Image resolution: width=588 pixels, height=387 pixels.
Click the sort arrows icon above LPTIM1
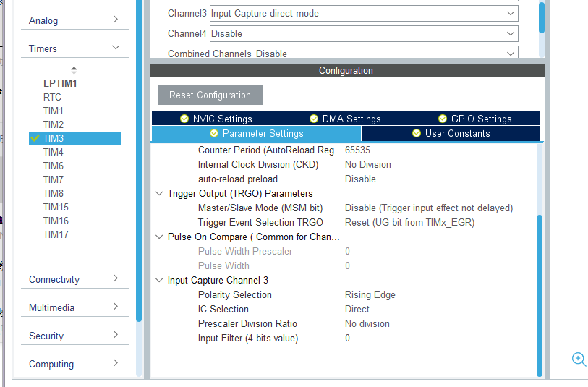tap(74, 69)
